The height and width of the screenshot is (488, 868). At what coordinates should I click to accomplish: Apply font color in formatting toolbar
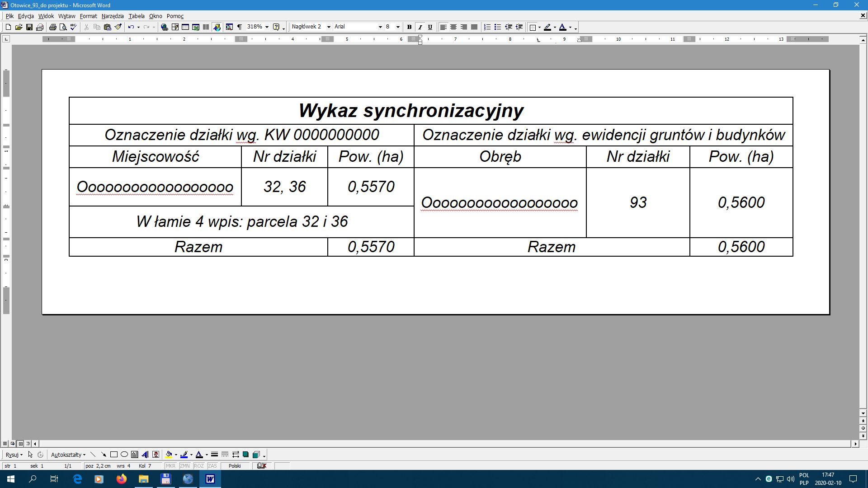coord(563,27)
